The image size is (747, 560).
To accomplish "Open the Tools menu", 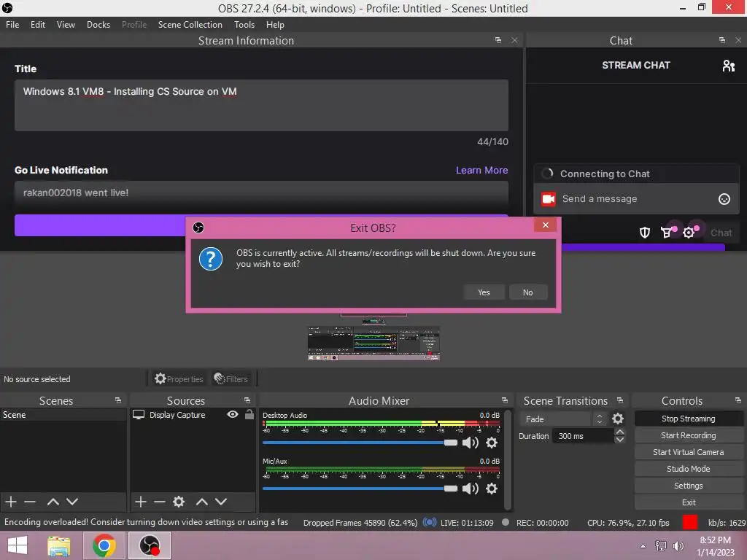I will pyautogui.click(x=244, y=25).
